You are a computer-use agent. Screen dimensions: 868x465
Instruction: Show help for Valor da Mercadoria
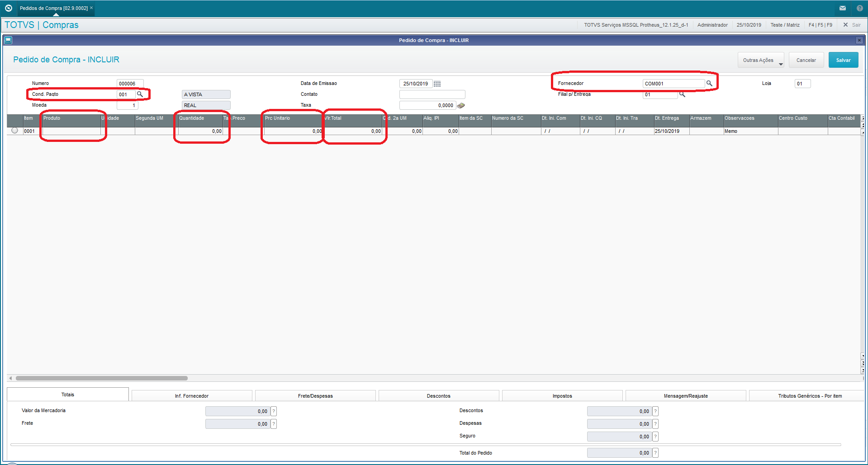[274, 411]
